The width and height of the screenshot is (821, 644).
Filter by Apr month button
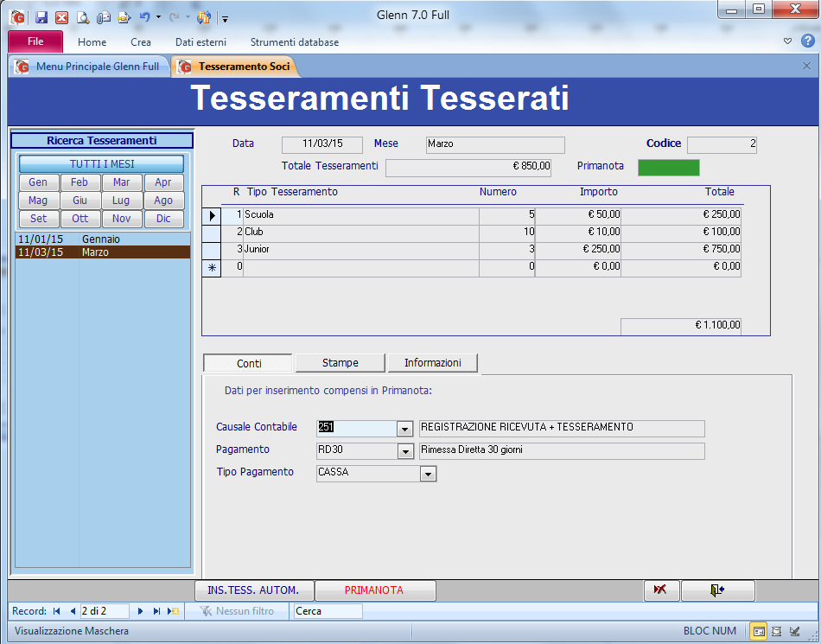point(163,182)
